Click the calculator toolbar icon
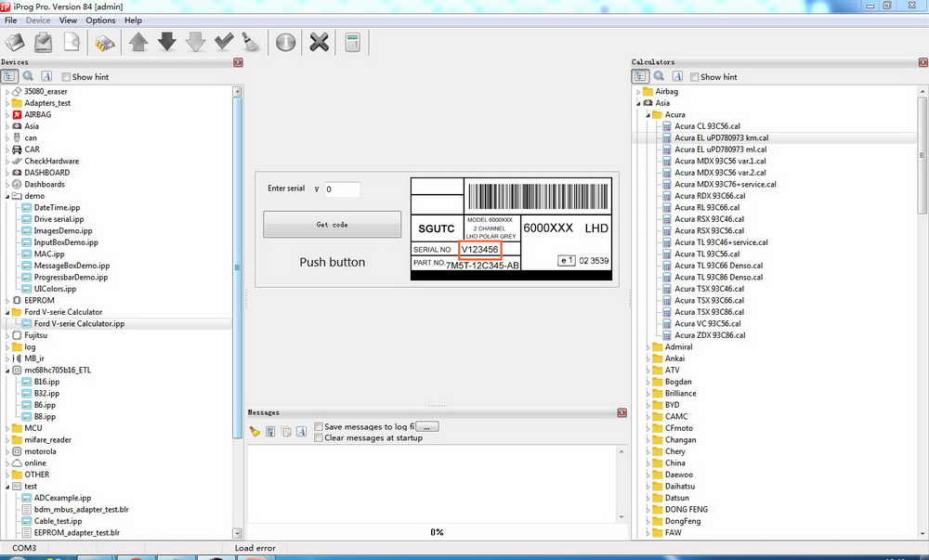 [352, 43]
